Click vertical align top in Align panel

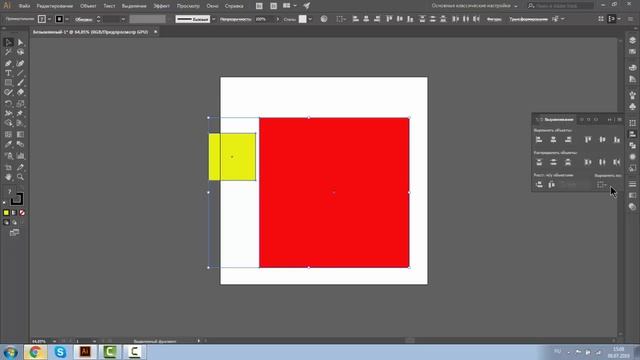(x=588, y=140)
